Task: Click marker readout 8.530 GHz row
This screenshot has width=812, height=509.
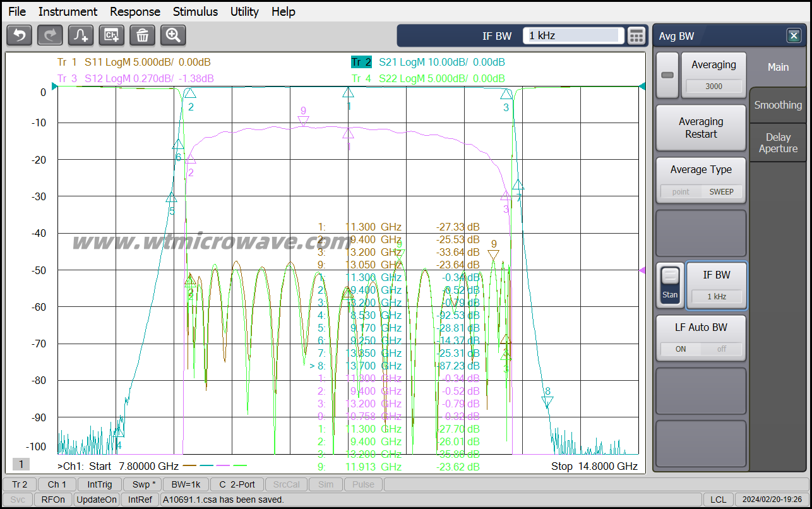Action: pos(398,315)
